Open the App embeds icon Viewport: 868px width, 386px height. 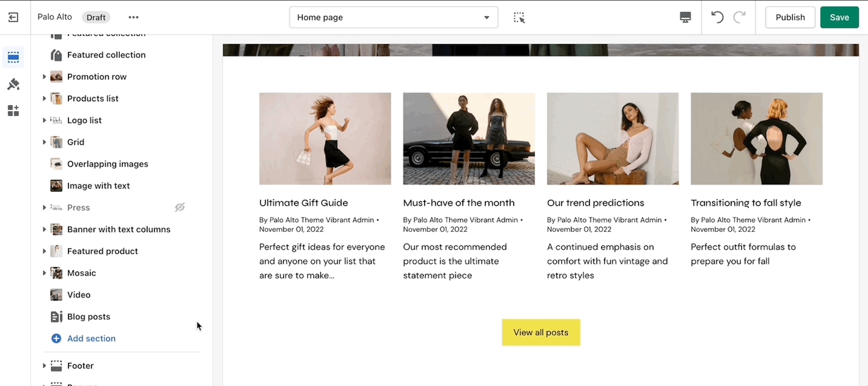13,111
